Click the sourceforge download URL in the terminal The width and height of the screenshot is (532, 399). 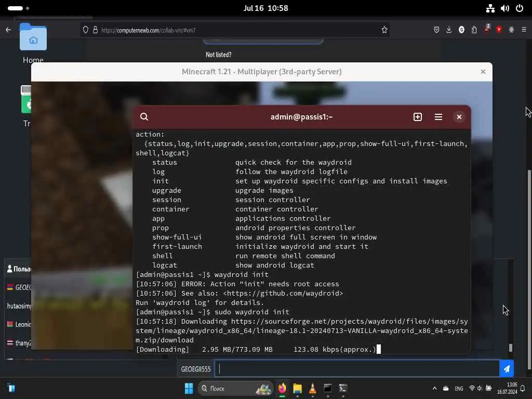coord(302,330)
